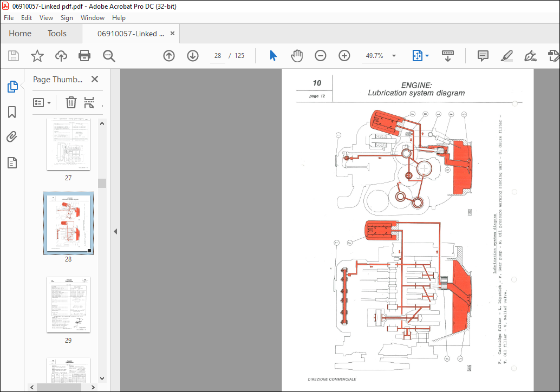The height and width of the screenshot is (392, 560).
Task: Zoom in with plus icon
Action: pos(344,56)
